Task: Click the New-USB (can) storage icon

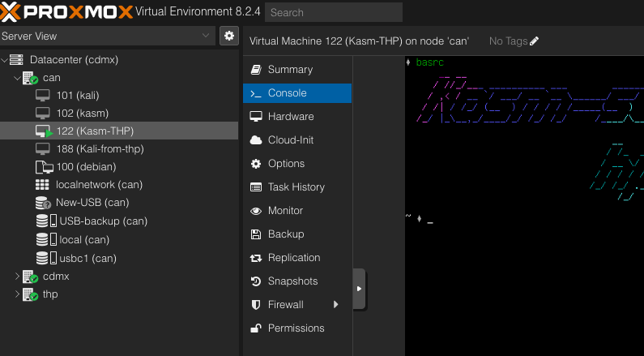Action: (x=45, y=203)
